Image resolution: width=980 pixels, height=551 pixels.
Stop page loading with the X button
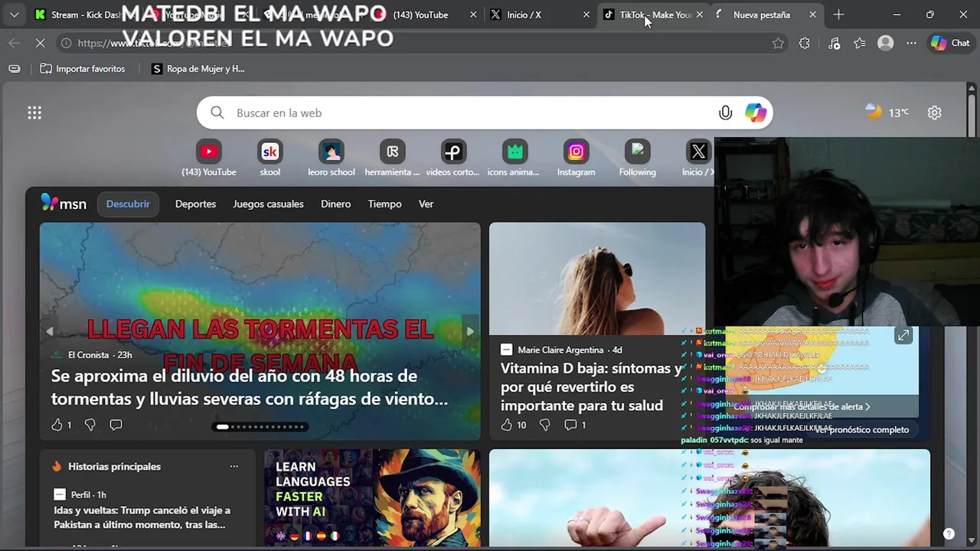coord(40,44)
